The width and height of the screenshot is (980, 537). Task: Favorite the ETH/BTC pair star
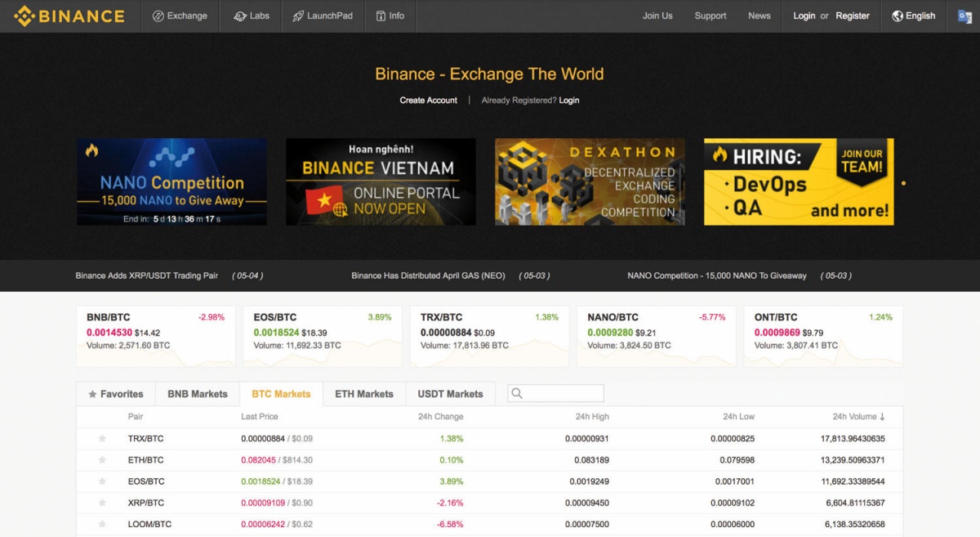102,460
